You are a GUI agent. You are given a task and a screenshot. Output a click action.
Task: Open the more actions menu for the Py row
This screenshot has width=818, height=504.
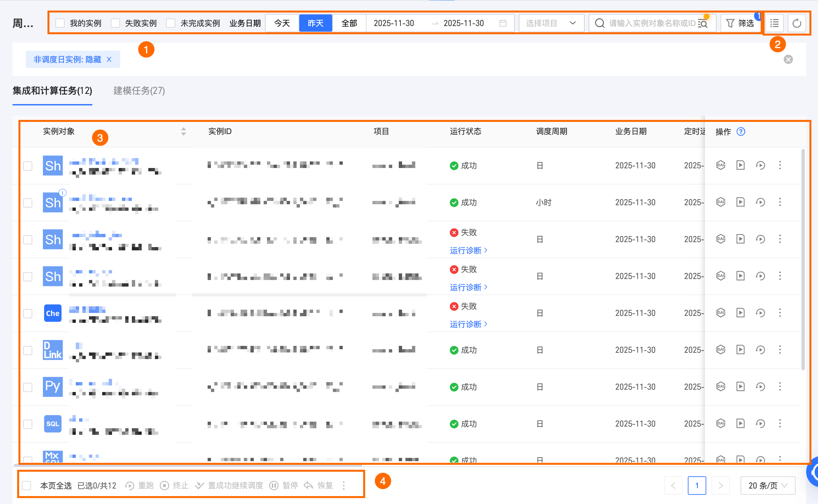pos(780,386)
